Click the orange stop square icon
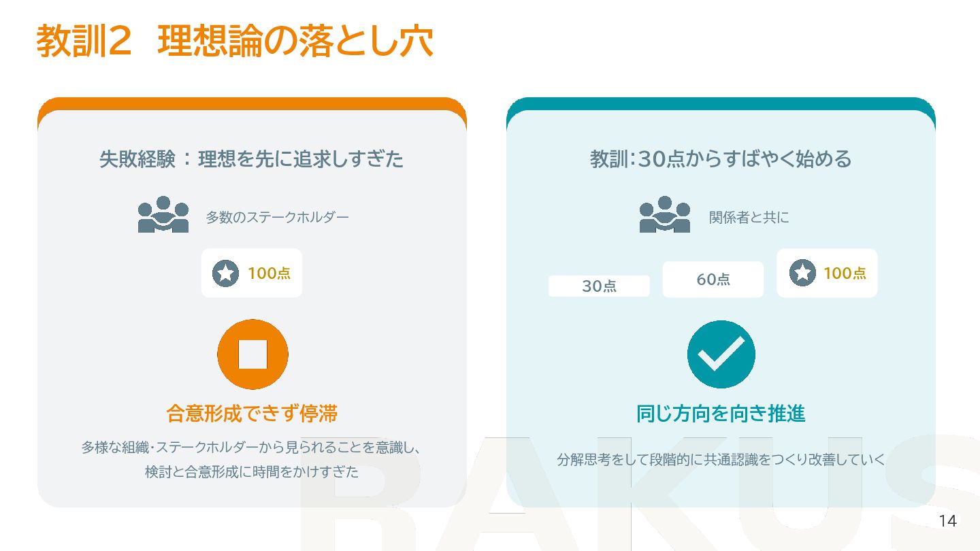Screen dimensions: 980x551 252,354
